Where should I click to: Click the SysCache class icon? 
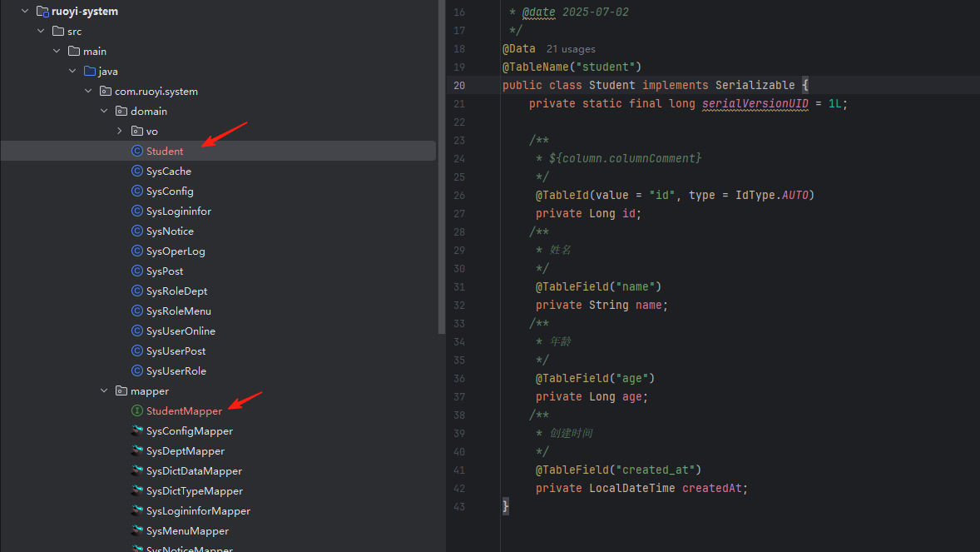tap(137, 171)
